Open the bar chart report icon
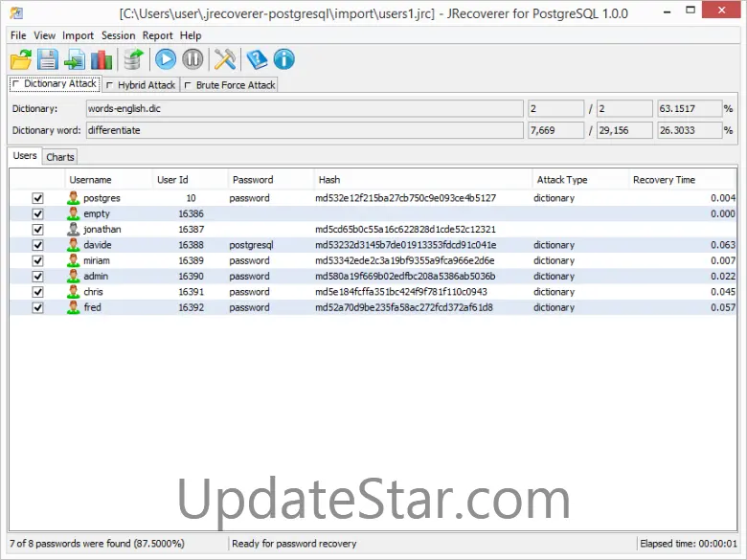747x560 pixels. coord(102,60)
